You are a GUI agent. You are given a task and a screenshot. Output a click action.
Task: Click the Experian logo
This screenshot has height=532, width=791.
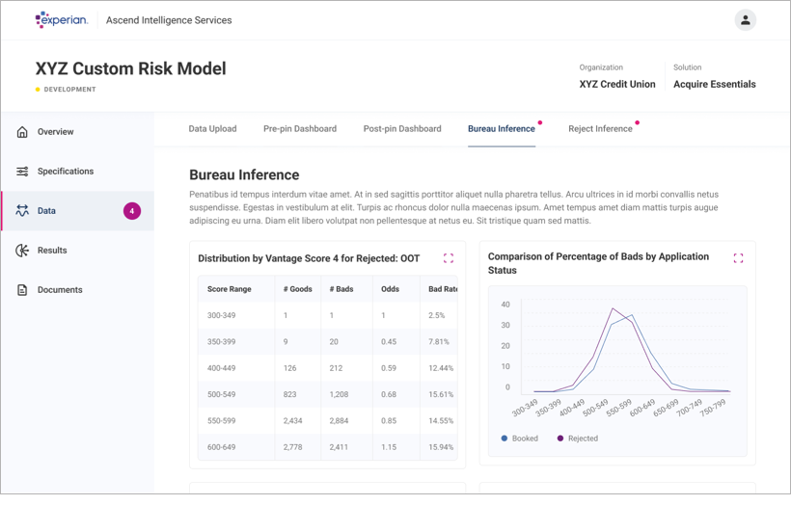click(x=61, y=19)
